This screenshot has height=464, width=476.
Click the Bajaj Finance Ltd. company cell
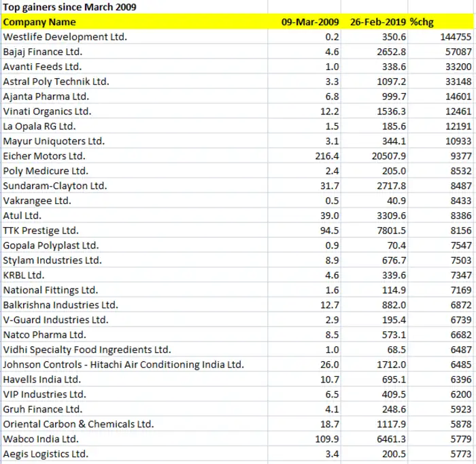coord(46,52)
